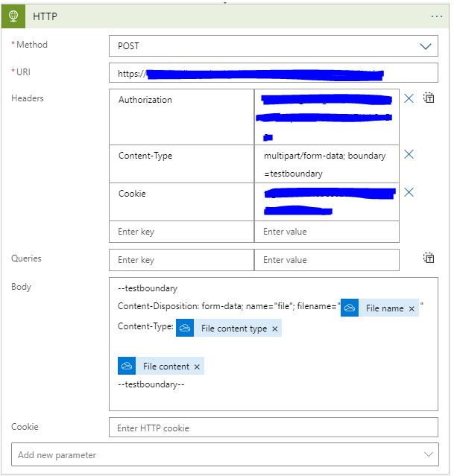Switch Headers to text mode
457x476 pixels.
(x=429, y=98)
